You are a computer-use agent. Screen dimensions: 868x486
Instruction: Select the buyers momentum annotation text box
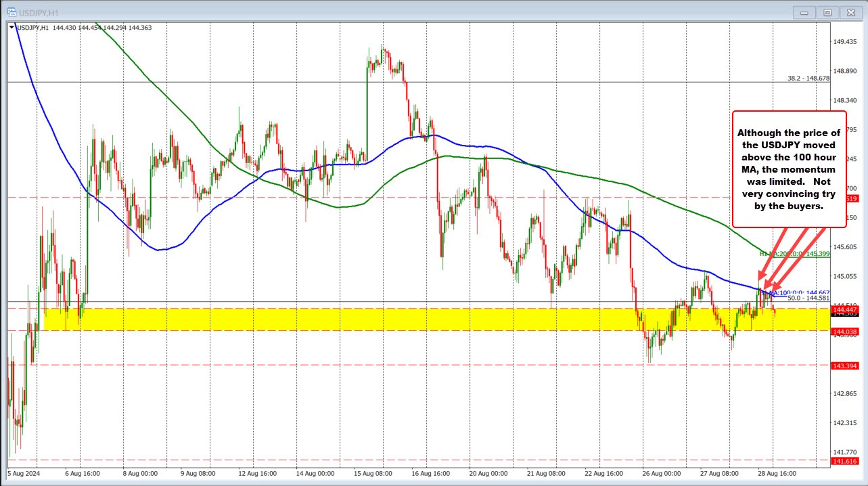[x=788, y=168]
